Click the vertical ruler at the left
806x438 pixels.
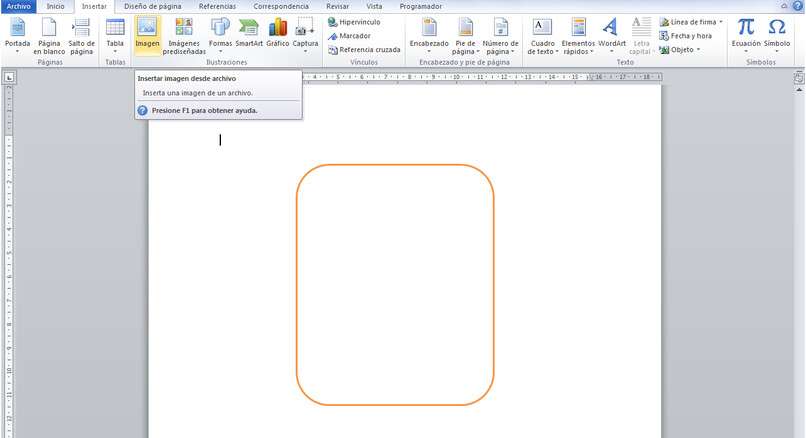tap(9, 261)
